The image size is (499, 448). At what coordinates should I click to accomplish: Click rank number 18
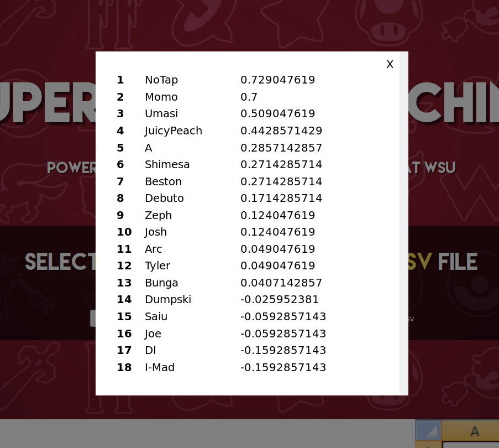coord(124,367)
